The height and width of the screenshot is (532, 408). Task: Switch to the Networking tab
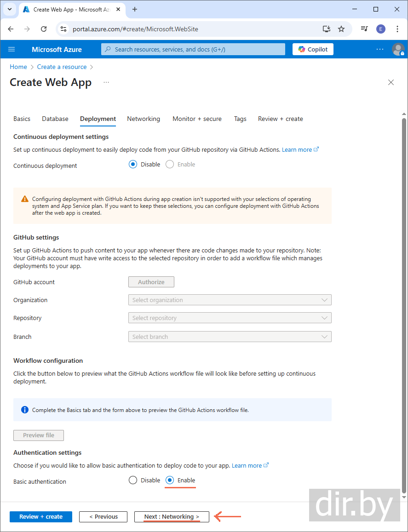144,119
